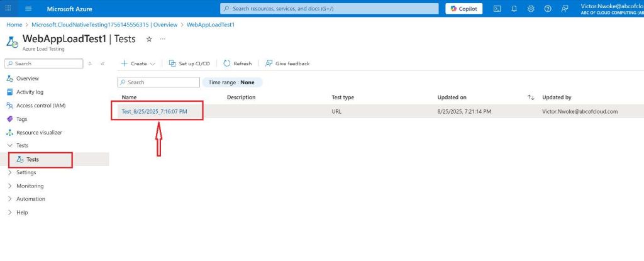Focus the global search resources field
This screenshot has height=261, width=644.
(x=330, y=9)
